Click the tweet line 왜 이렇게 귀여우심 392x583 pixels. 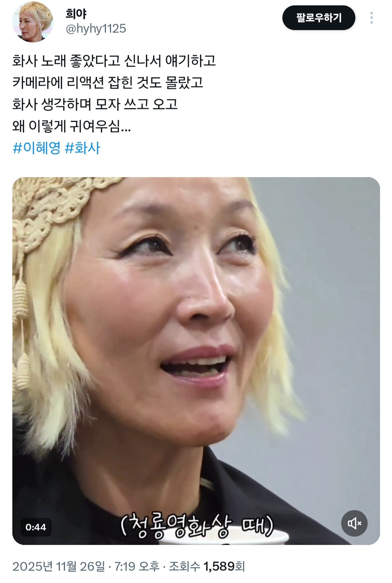[x=72, y=126]
